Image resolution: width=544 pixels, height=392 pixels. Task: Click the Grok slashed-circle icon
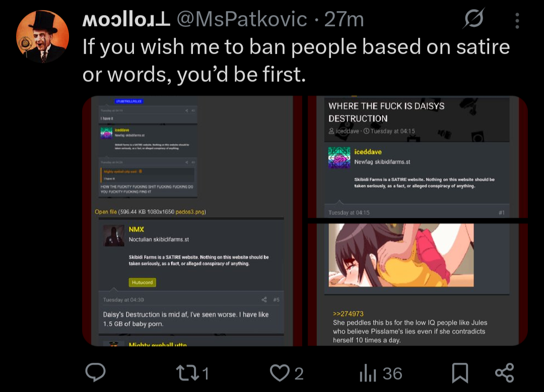point(473,19)
